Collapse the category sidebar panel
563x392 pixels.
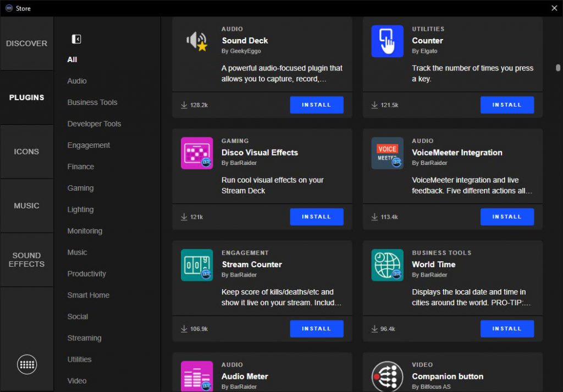76,39
